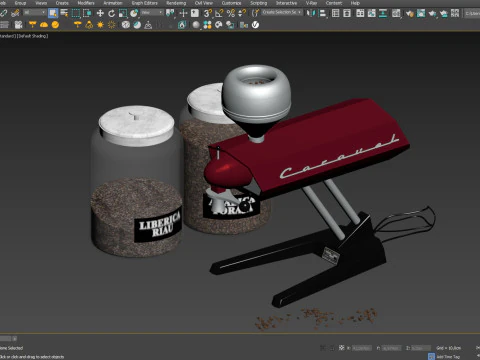Open the V-Ray menu
480x360 pixels.
[311, 3]
